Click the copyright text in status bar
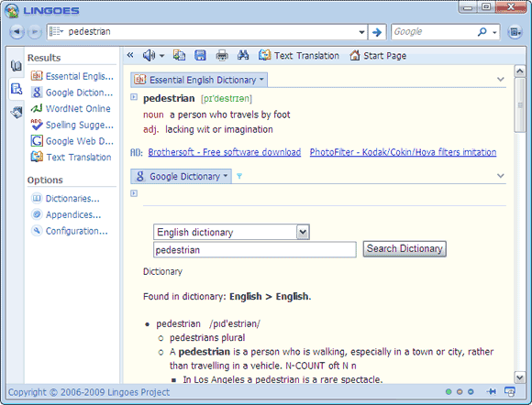This screenshot has width=532, height=405. (89, 392)
